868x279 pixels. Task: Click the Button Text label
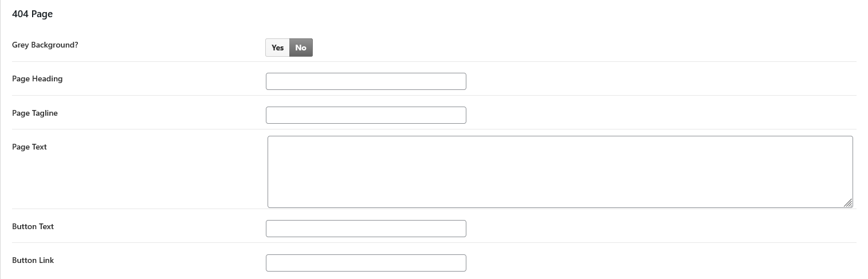(33, 226)
